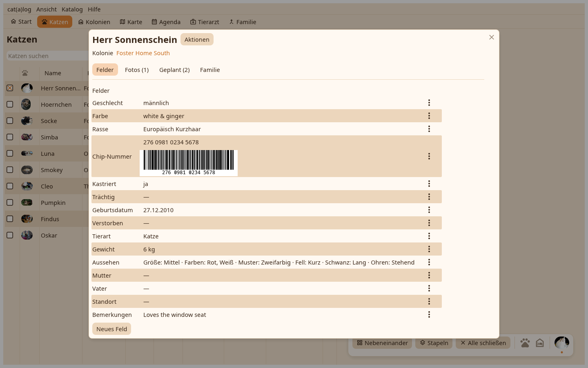Click the Neues Feld button
588x368 pixels.
111,329
